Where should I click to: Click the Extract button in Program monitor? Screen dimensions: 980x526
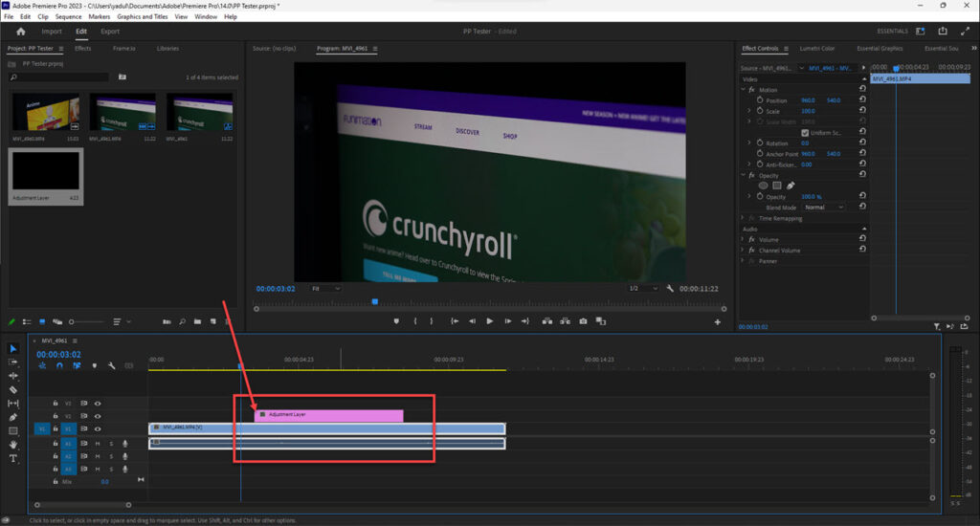(x=565, y=321)
